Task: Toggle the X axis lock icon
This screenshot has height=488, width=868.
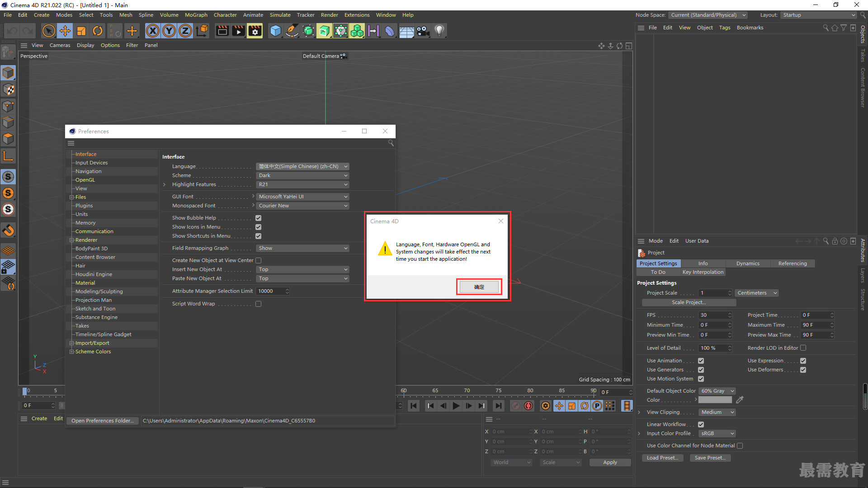Action: 153,31
